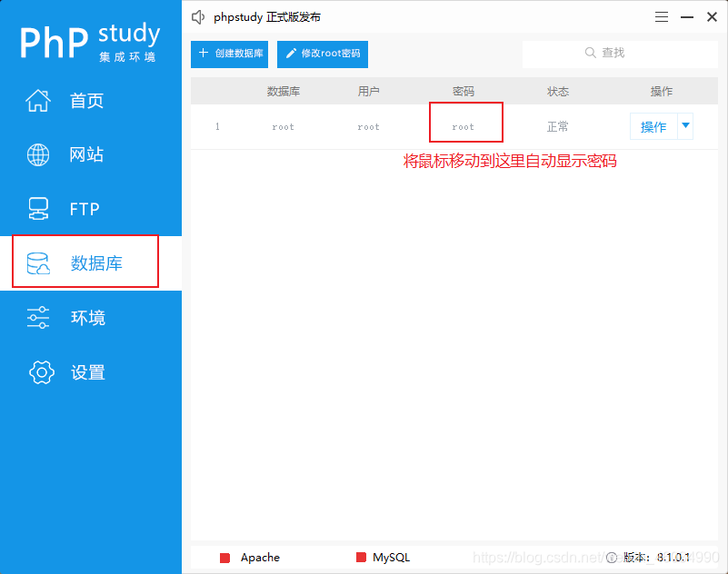
Task: Open 设置 settings gear icon
Action: [x=41, y=372]
